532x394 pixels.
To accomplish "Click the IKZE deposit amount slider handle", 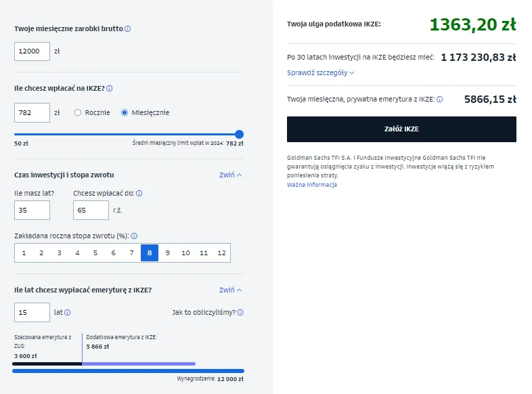I will (x=239, y=135).
